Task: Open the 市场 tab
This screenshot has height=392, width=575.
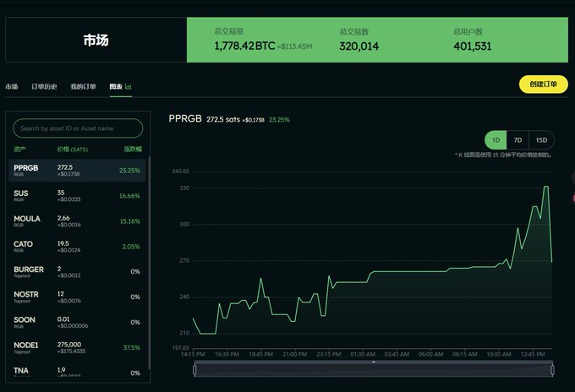Action: tap(12, 86)
